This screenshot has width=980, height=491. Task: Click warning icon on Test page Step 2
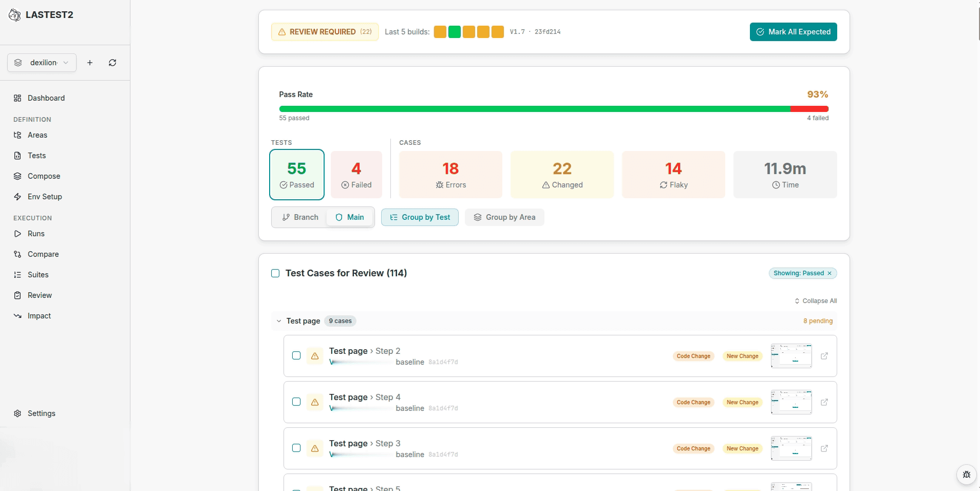point(315,356)
